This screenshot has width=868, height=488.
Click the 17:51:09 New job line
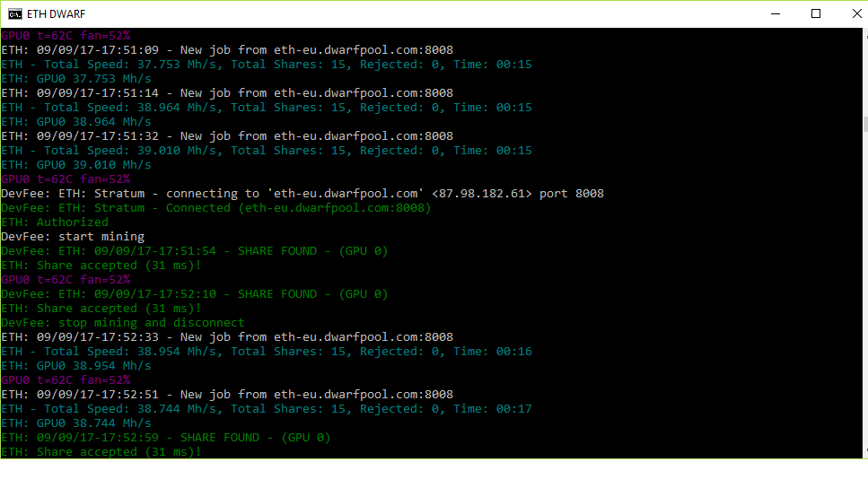[x=227, y=50]
